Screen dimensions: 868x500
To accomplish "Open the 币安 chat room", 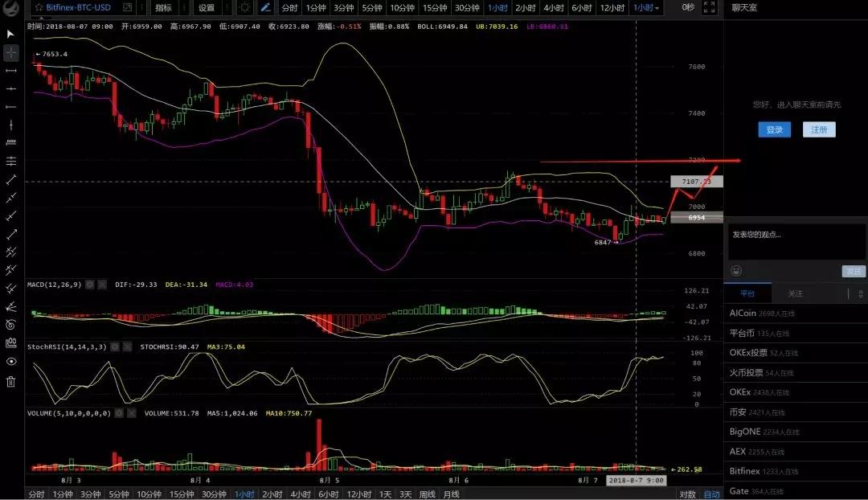I will [796, 412].
